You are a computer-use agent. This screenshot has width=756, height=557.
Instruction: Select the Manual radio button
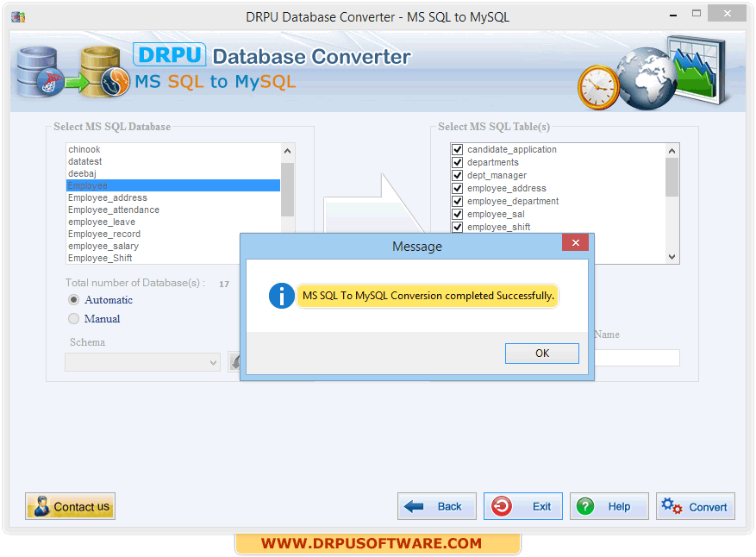[73, 319]
